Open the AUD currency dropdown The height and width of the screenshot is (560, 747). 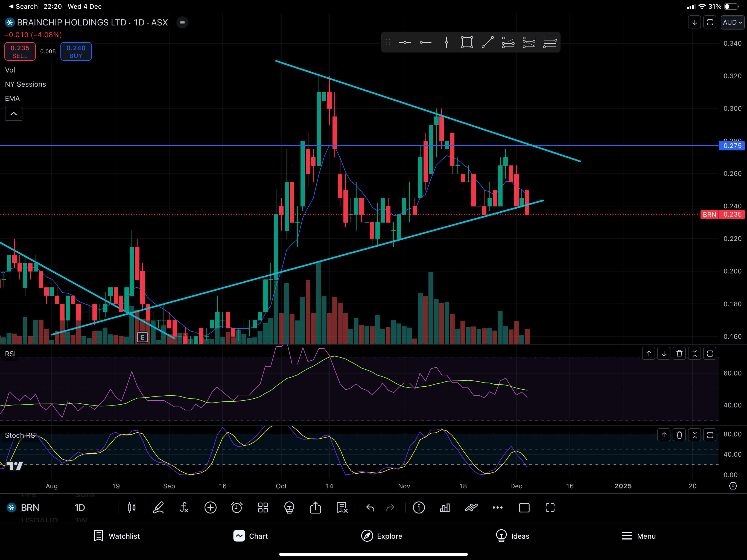click(x=732, y=22)
